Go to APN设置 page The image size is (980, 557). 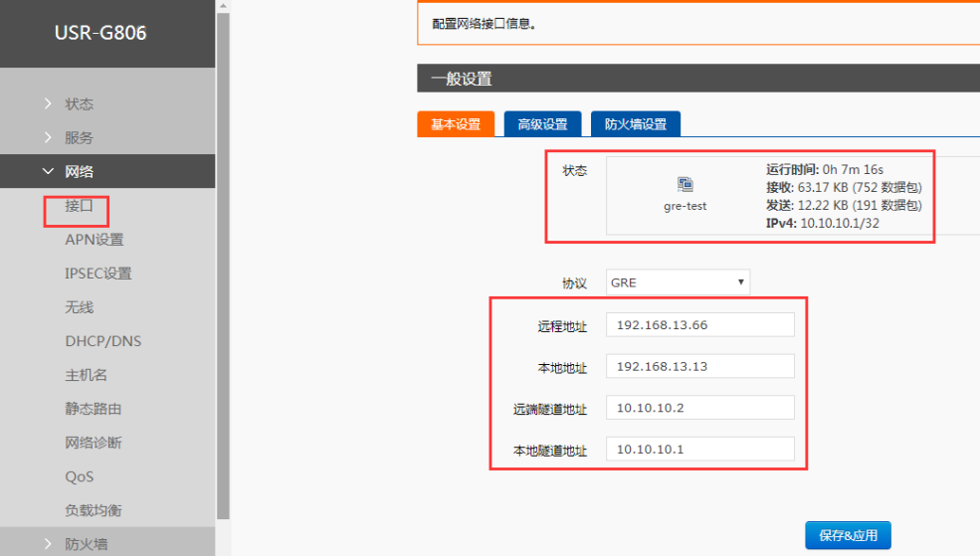95,240
